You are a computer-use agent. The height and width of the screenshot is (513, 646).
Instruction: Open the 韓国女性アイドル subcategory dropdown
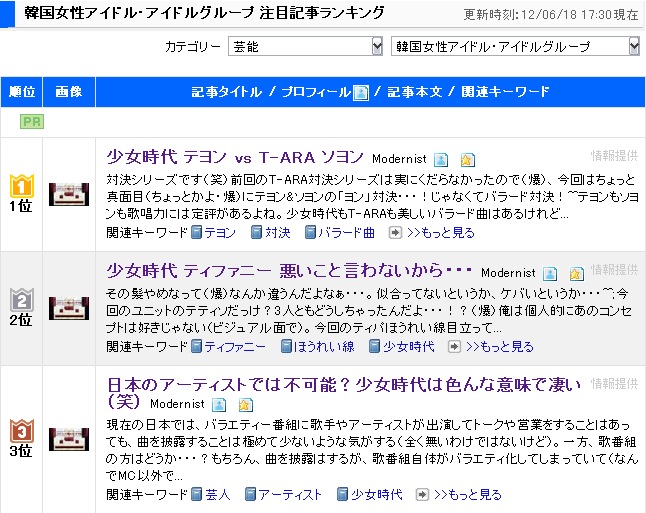point(515,46)
